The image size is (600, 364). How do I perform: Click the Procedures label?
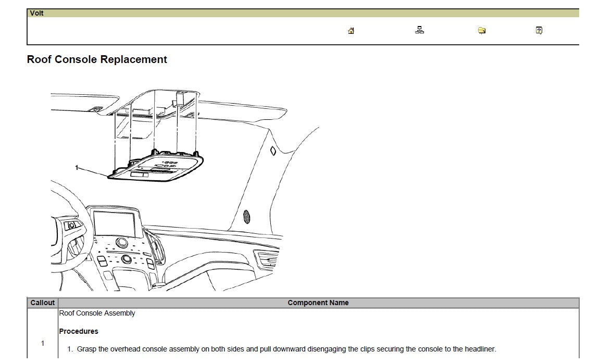(79, 331)
